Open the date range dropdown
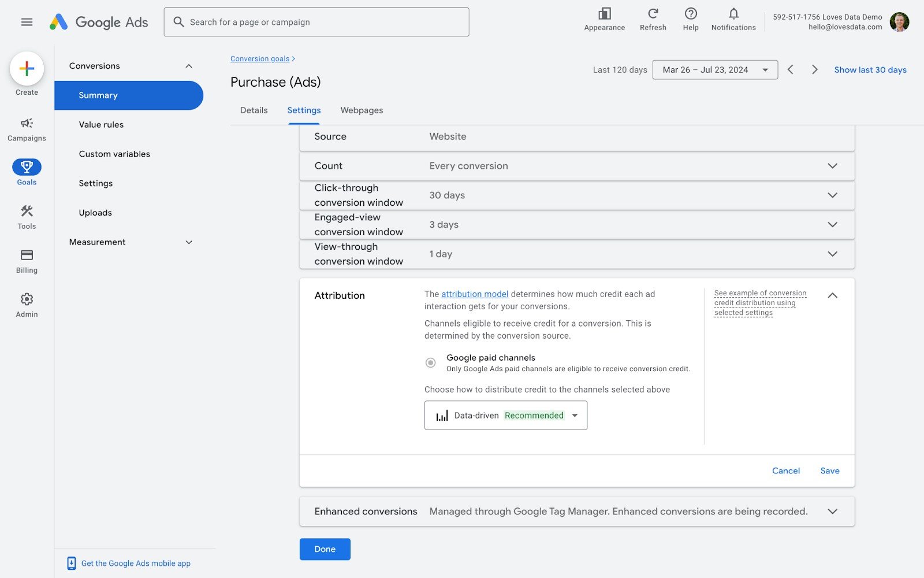The width and height of the screenshot is (924, 578). coord(715,69)
